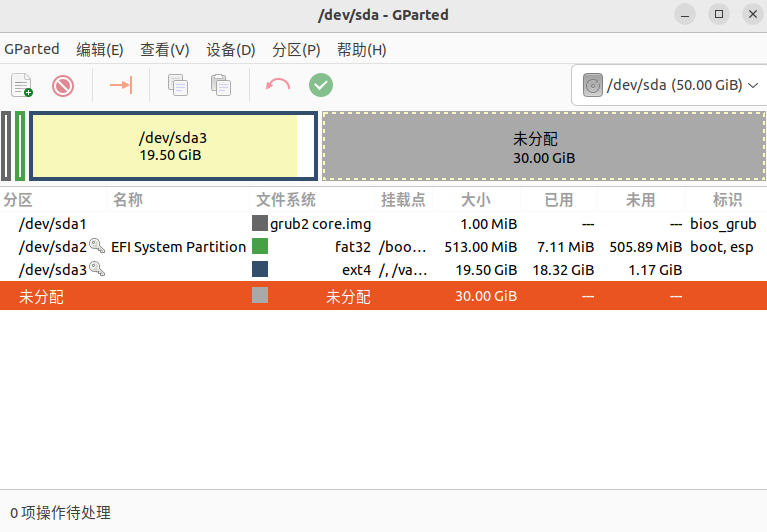Click the grub2 core.img filesystem cell
Image resolution: width=767 pixels, height=532 pixels.
point(320,224)
